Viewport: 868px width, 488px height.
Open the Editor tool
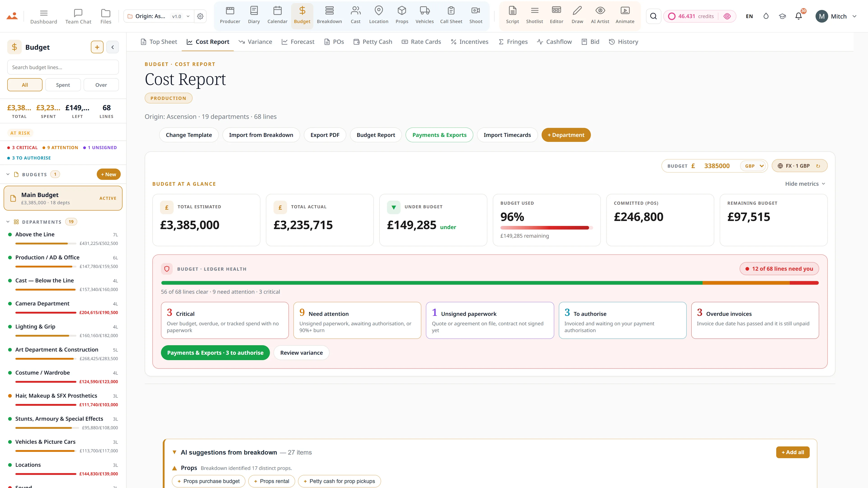[x=556, y=16]
